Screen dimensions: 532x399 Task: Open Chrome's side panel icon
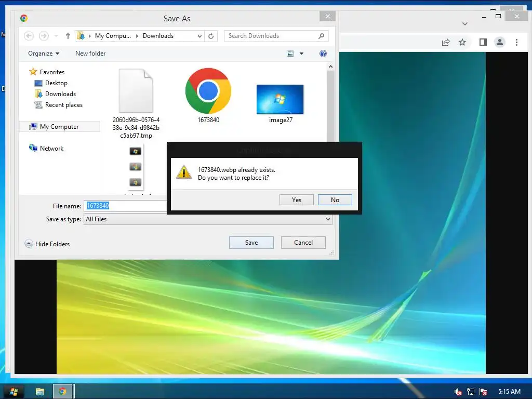click(x=483, y=42)
